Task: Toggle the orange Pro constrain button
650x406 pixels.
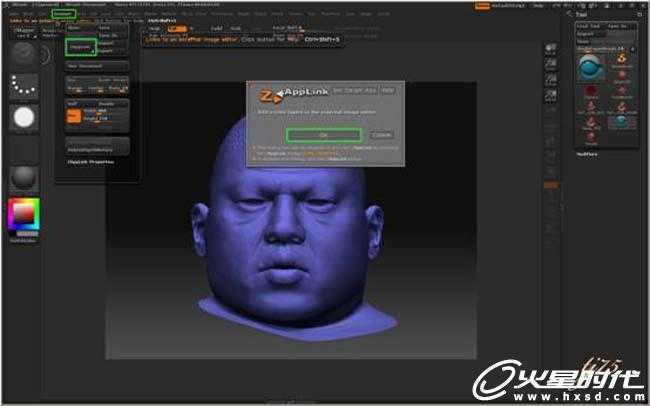Action: click(74, 116)
